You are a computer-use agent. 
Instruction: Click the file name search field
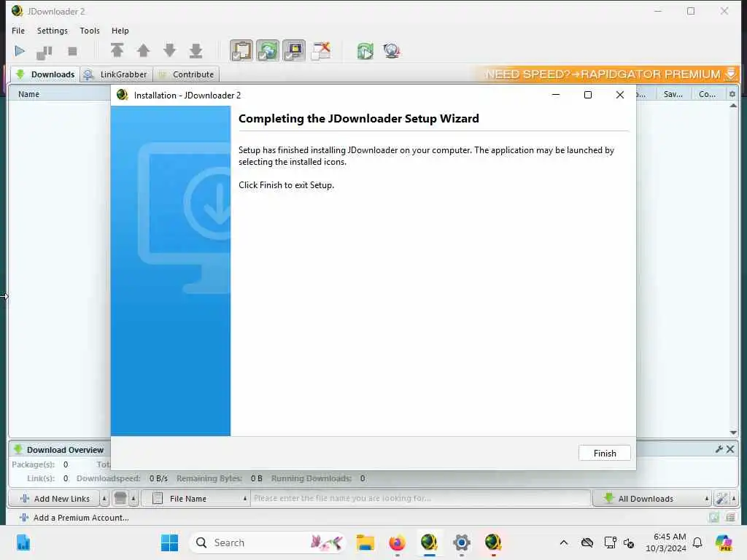point(420,498)
